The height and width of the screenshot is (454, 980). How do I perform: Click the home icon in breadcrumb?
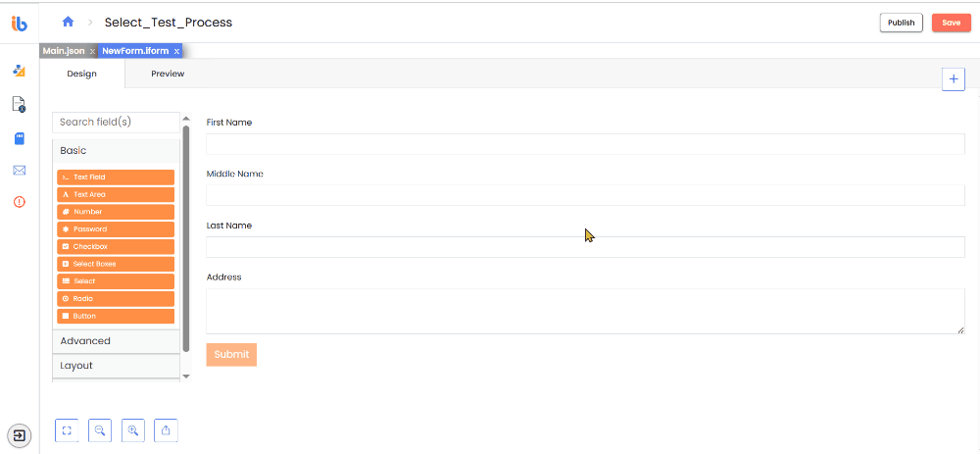point(69,22)
